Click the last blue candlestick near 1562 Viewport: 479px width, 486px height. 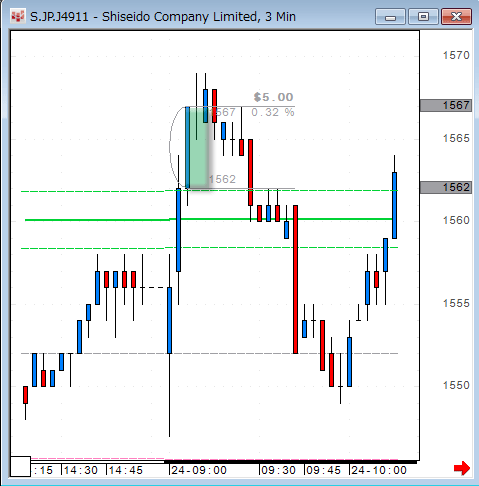pos(394,205)
